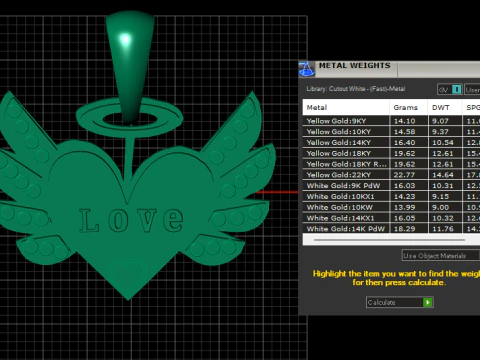Click the 9.00 DWT value
The height and width of the screenshot is (360, 480).
pyautogui.click(x=440, y=207)
